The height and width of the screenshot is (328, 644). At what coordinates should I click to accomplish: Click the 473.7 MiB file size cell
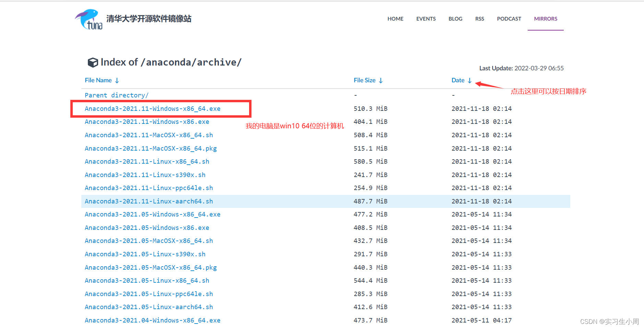[x=371, y=320]
